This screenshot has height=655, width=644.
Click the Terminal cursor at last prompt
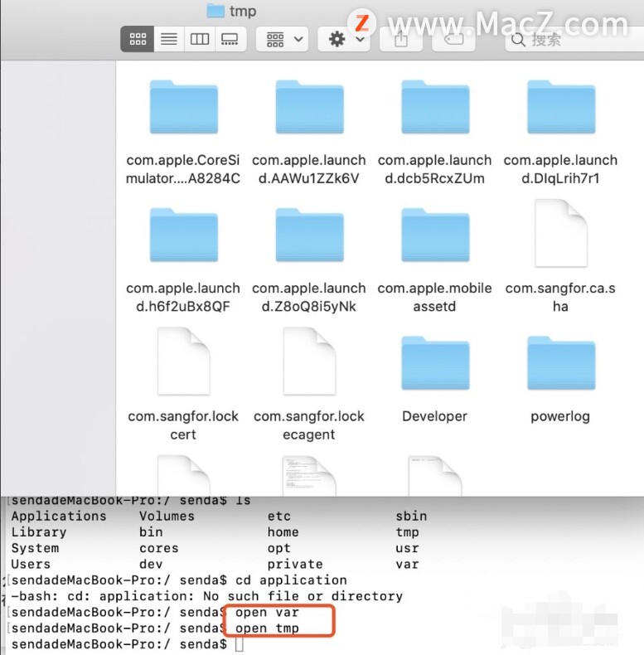pos(239,644)
